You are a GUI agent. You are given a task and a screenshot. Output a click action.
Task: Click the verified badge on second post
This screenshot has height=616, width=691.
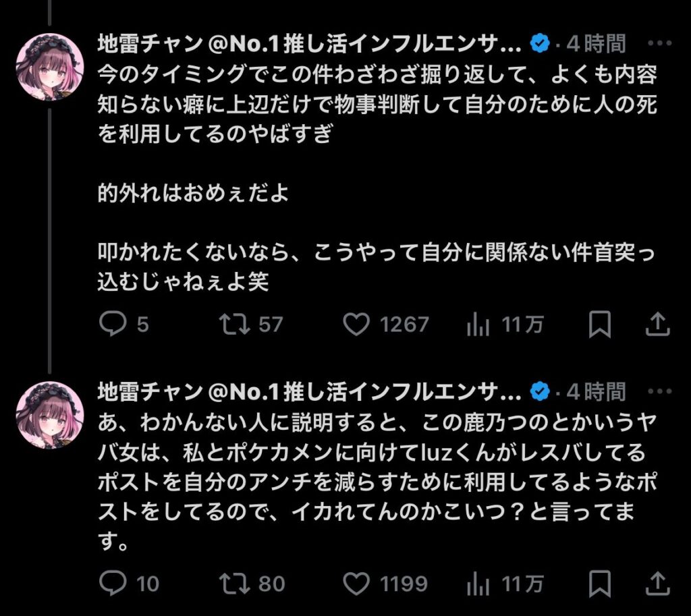[538, 391]
